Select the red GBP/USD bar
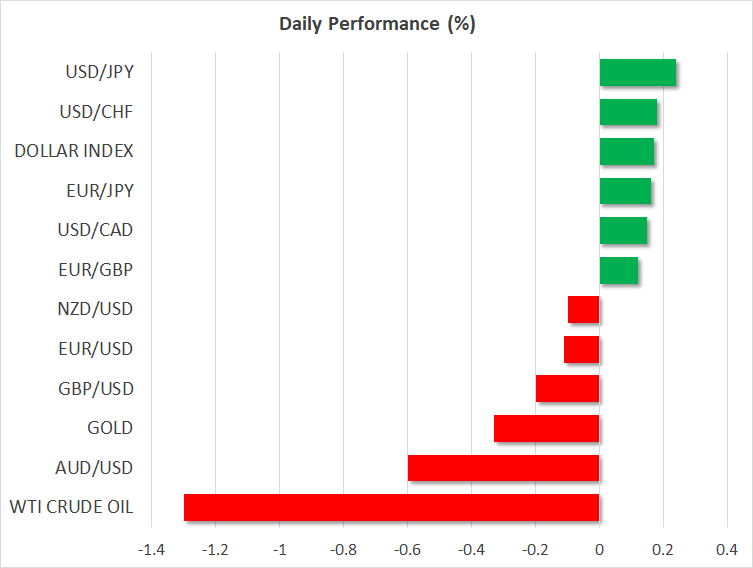 pos(567,388)
